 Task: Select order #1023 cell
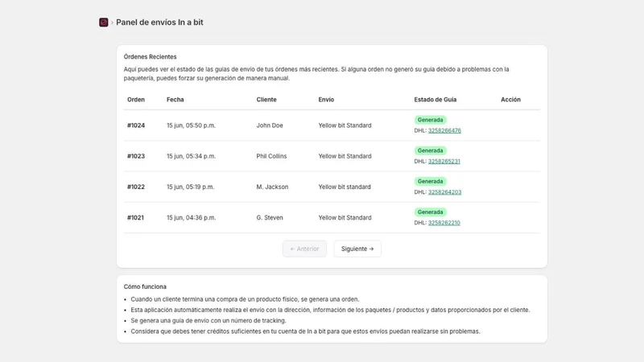pyautogui.click(x=136, y=156)
